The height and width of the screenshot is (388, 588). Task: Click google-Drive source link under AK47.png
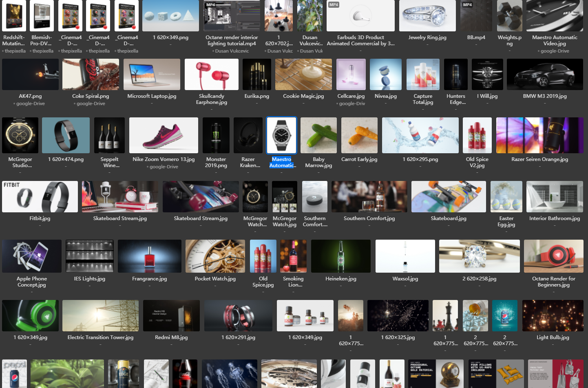click(30, 104)
